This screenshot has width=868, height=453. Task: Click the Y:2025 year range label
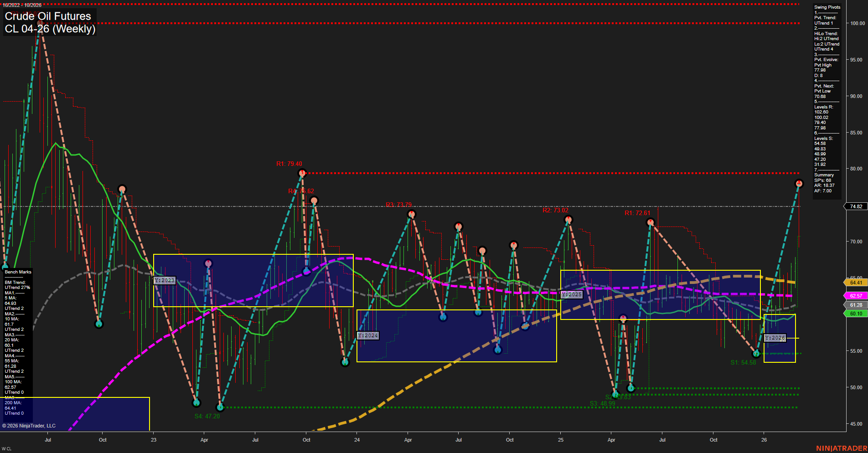(571, 294)
